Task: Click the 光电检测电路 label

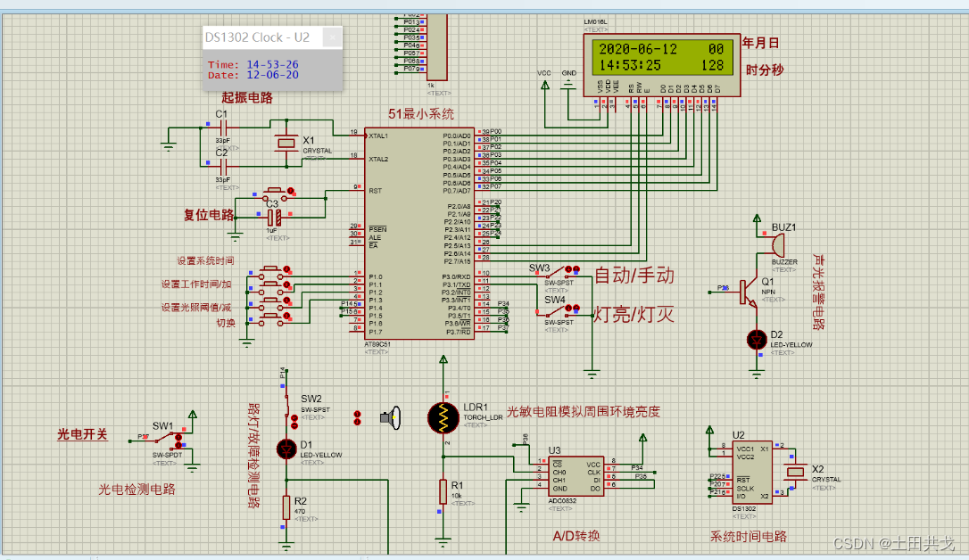Action: pos(137,490)
